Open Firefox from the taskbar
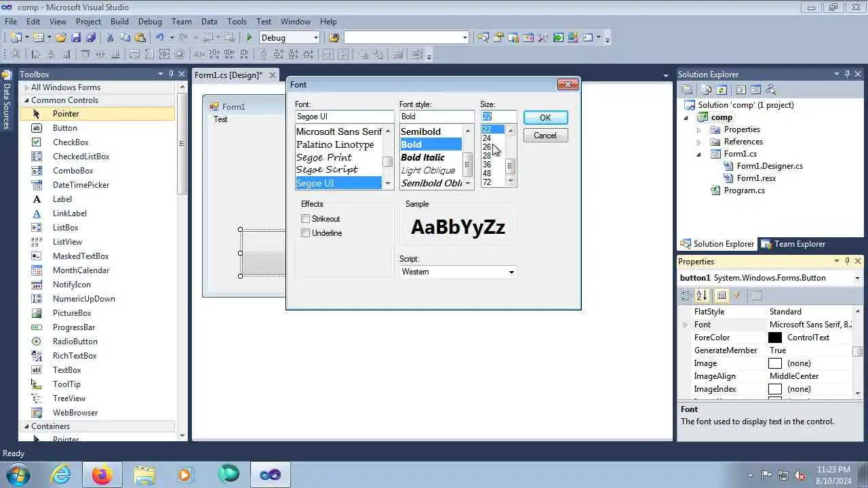Image resolution: width=868 pixels, height=488 pixels. (102, 474)
